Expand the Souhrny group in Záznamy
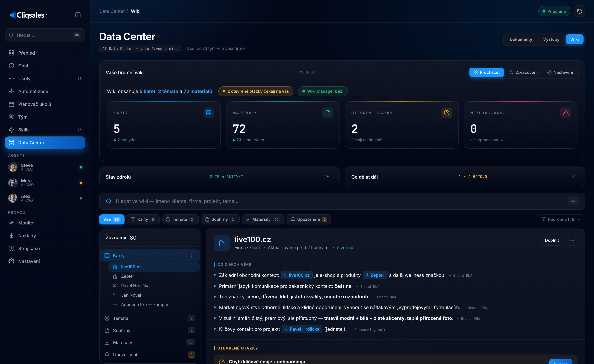This screenshot has width=594, height=364. coord(150,330)
